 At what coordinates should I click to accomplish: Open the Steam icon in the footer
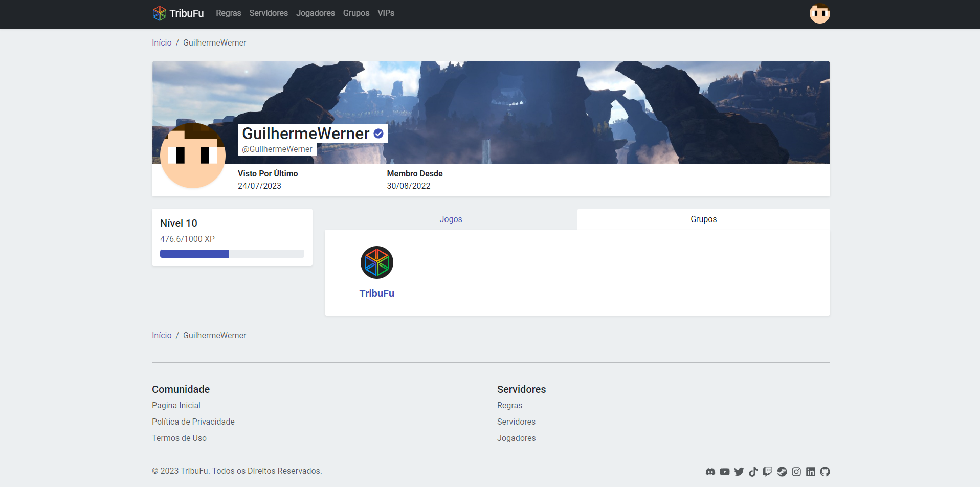(782, 472)
